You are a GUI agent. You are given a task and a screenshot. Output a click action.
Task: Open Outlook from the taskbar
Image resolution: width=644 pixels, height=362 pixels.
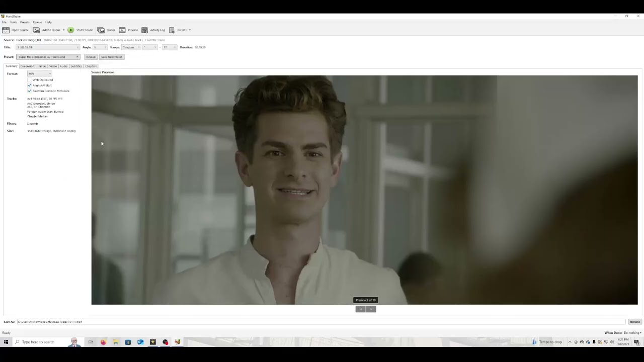(140, 342)
